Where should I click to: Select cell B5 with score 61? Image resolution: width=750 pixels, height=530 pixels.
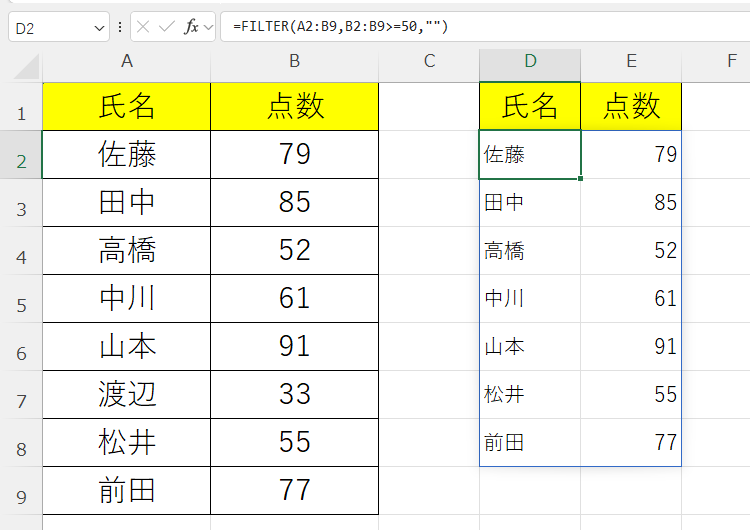coord(295,298)
